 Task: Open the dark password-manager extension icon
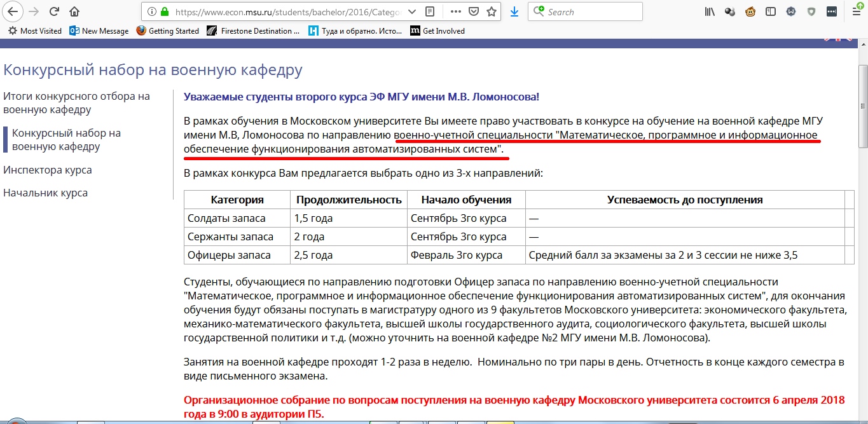click(x=832, y=11)
